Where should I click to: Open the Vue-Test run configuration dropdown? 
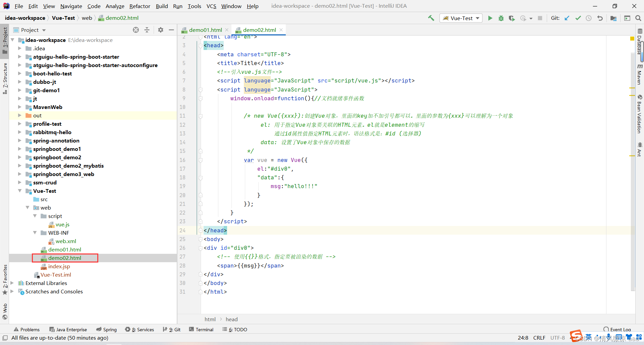[461, 18]
